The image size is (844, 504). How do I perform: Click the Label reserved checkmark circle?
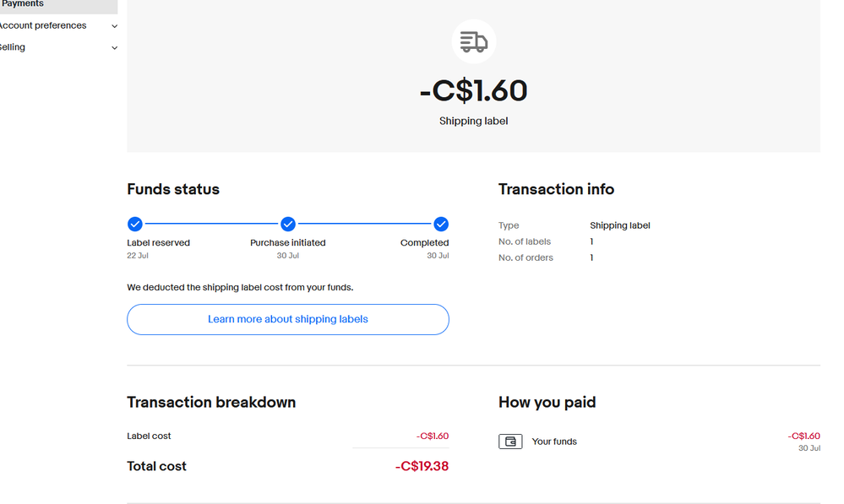(x=134, y=224)
